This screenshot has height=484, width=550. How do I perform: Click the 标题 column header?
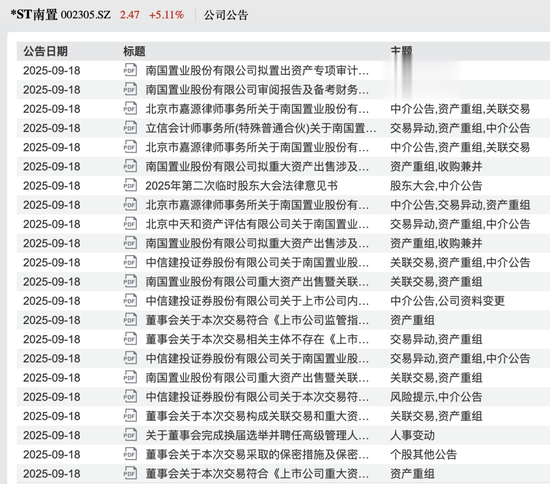pyautogui.click(x=134, y=51)
